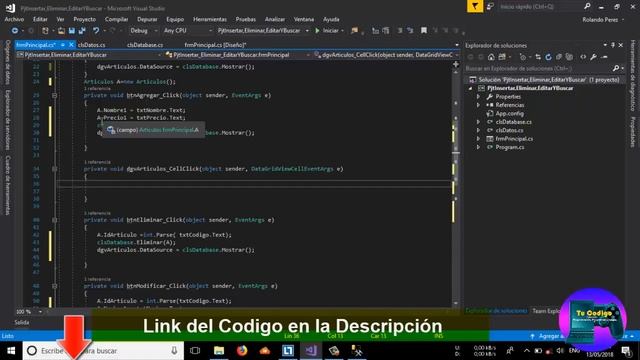Select App.config in Solution Explorer

(509, 113)
